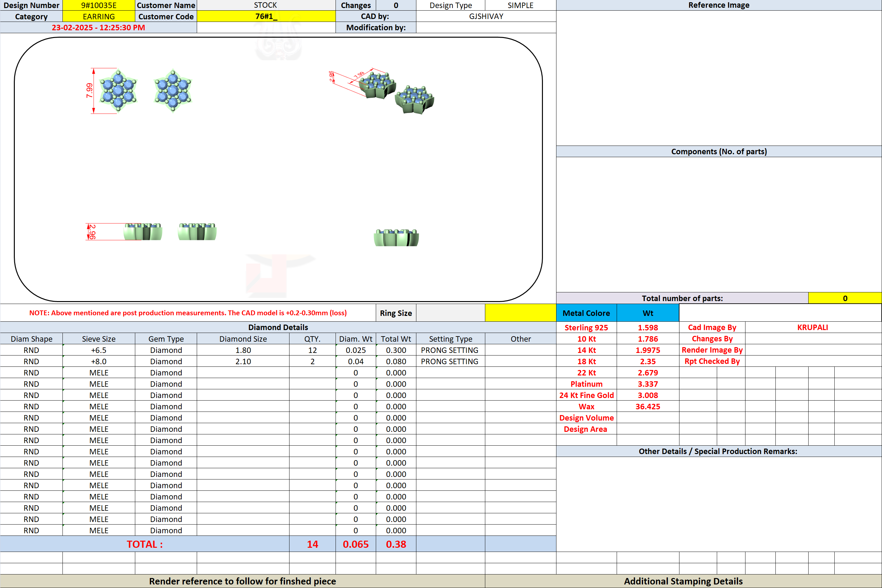Select the Rpt Checked By label
Image resolution: width=882 pixels, height=588 pixels.
click(x=712, y=361)
